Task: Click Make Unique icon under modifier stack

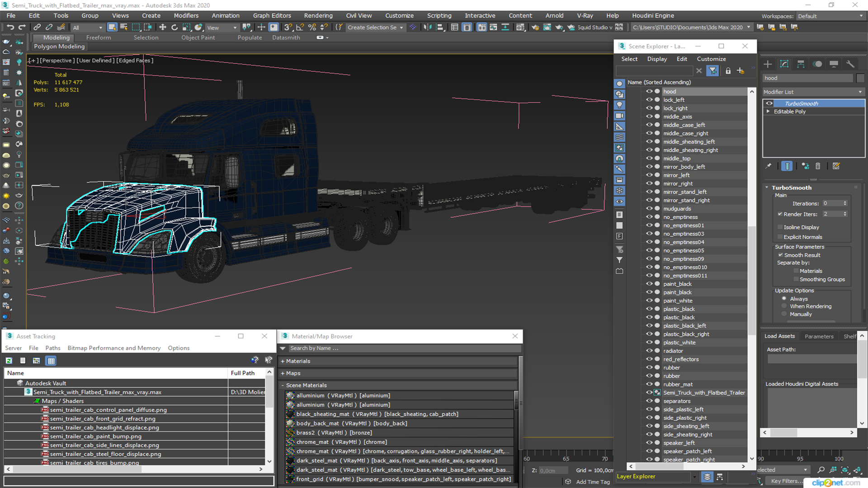Action: pos(805,166)
